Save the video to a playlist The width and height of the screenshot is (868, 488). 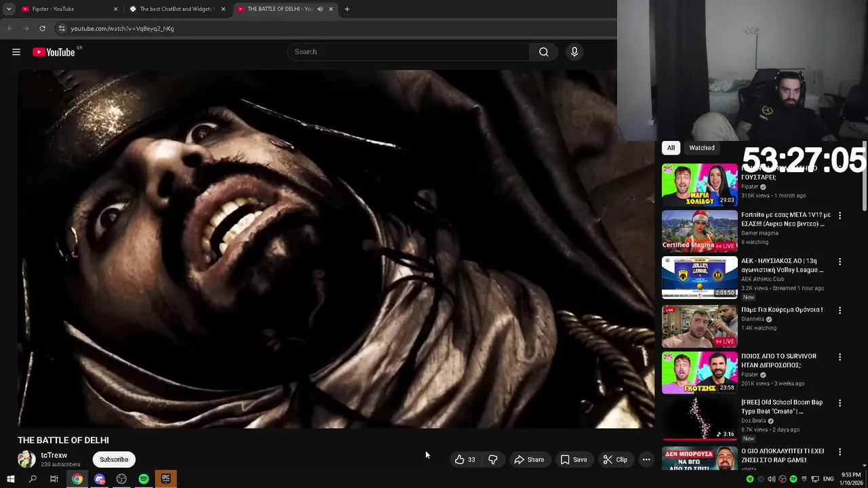click(x=574, y=460)
